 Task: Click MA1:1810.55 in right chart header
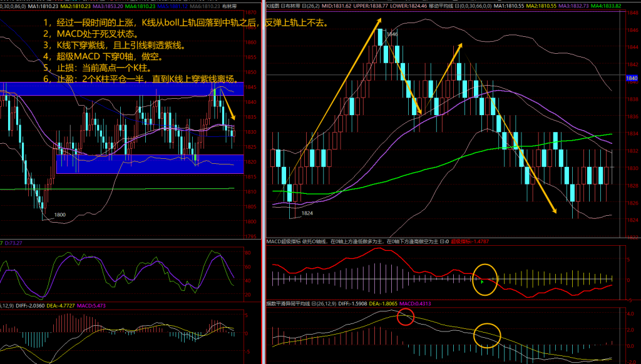point(508,6)
